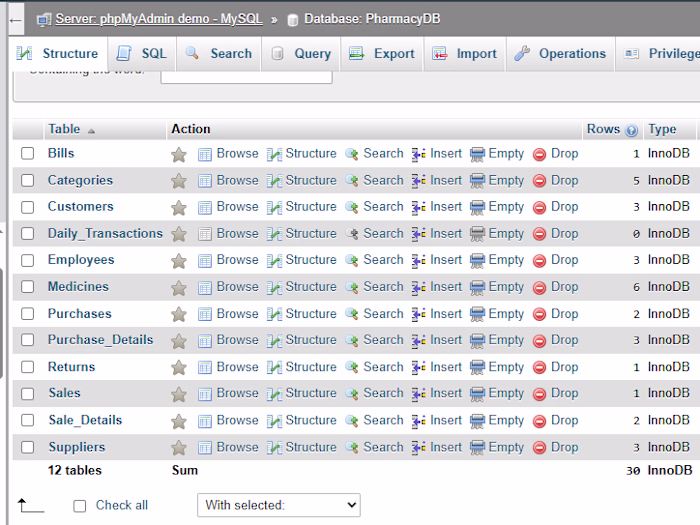
Task: Click star icon for Purchases table
Action: [x=179, y=315]
